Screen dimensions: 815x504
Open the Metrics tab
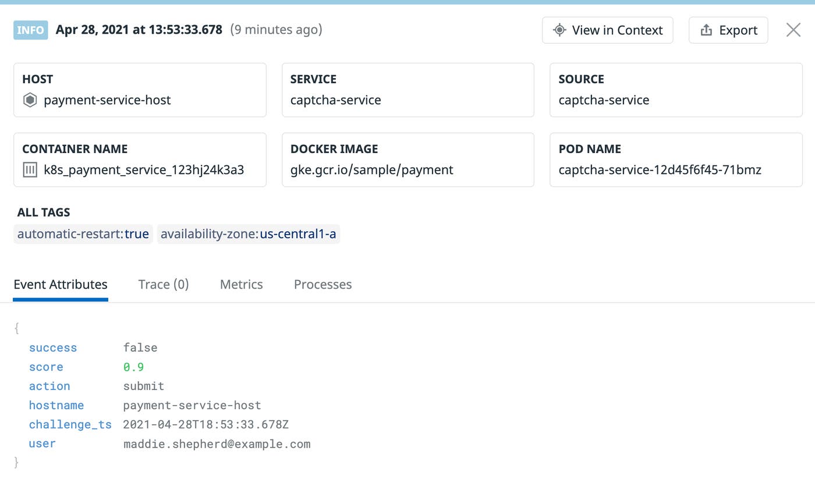tap(241, 285)
